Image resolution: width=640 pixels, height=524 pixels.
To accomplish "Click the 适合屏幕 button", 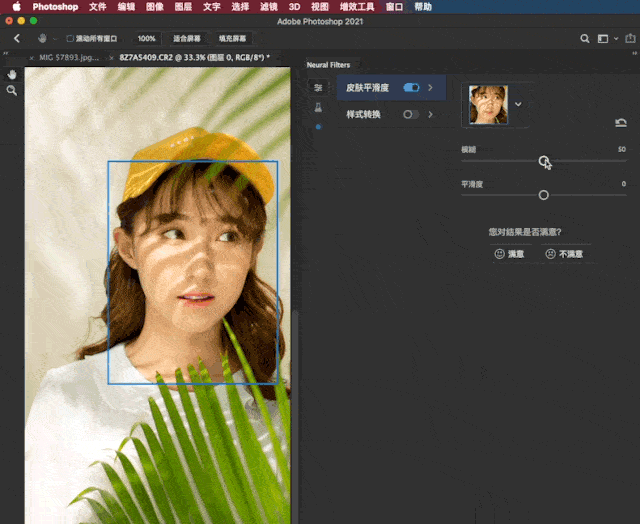I will coord(187,38).
